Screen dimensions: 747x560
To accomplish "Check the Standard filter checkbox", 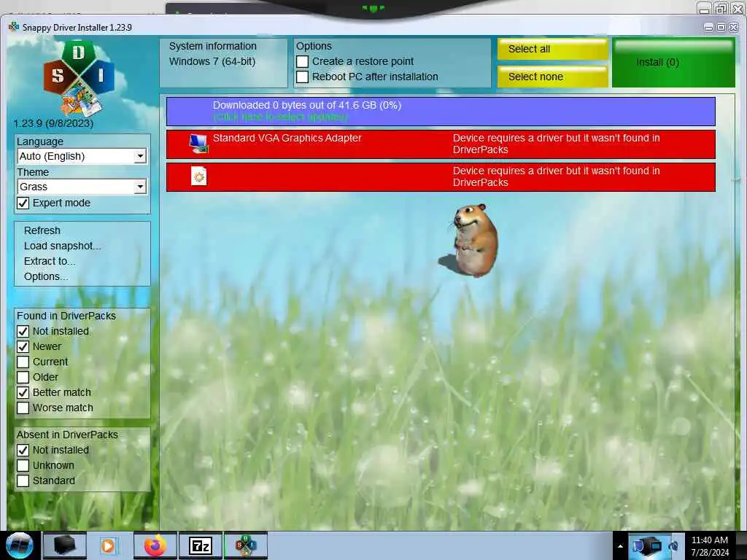I will (x=23, y=481).
